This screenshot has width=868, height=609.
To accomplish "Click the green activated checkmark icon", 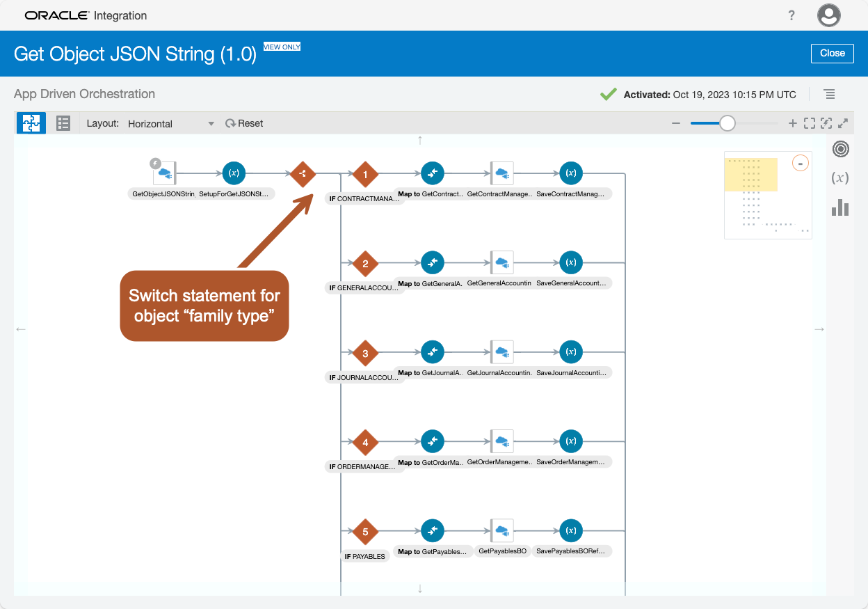I will (x=609, y=94).
